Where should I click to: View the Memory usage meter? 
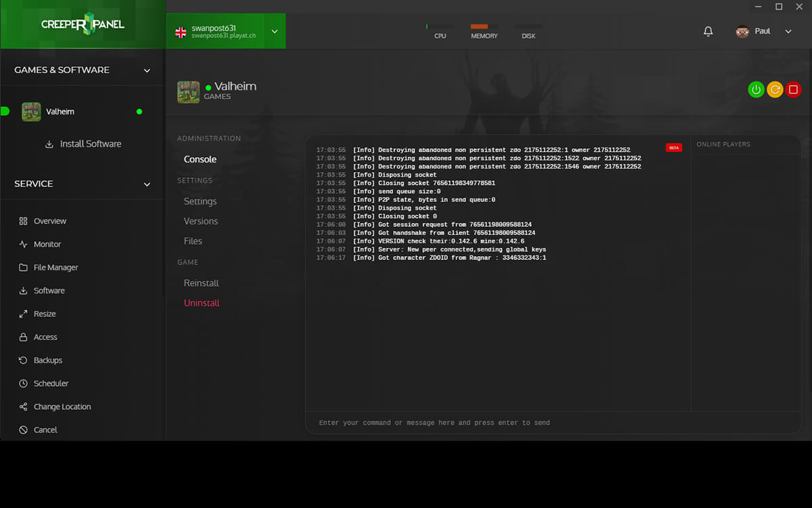tap(484, 31)
